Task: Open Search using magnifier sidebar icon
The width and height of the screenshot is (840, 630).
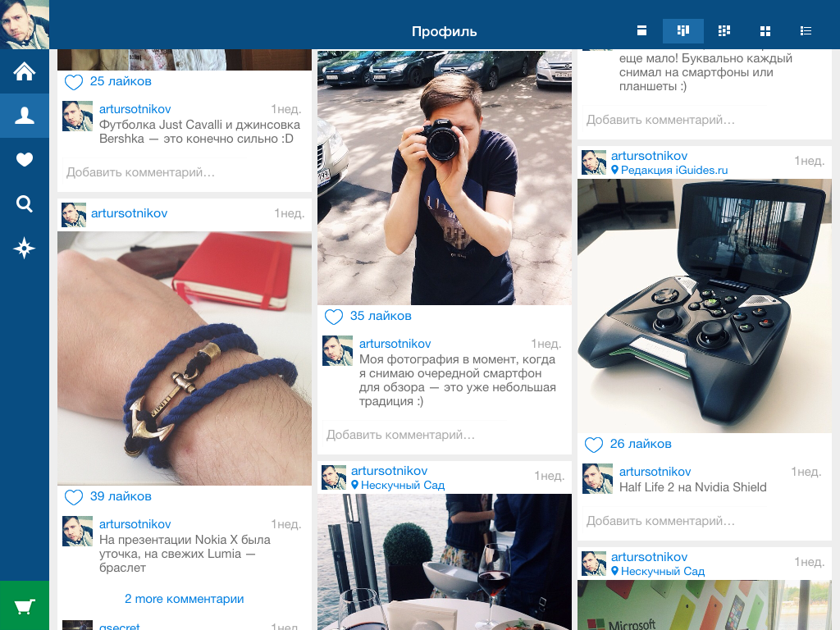Action: pyautogui.click(x=24, y=203)
